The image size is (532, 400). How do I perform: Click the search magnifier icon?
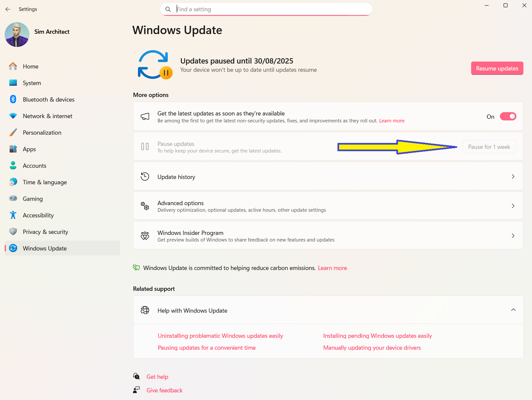(168, 9)
